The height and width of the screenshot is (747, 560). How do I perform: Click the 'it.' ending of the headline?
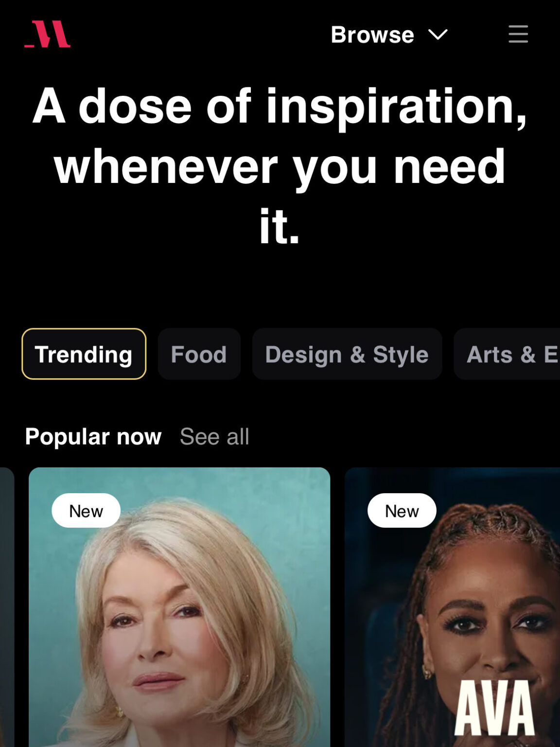(x=280, y=226)
